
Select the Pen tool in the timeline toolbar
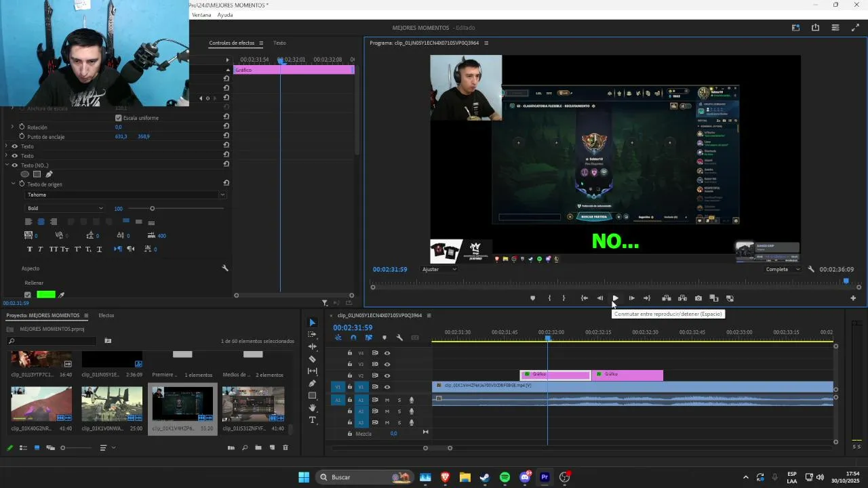point(312,383)
